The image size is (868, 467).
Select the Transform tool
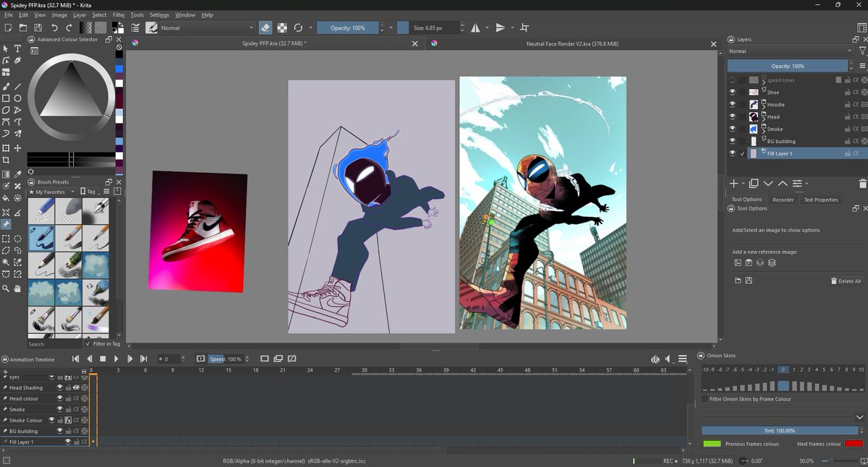pos(6,148)
